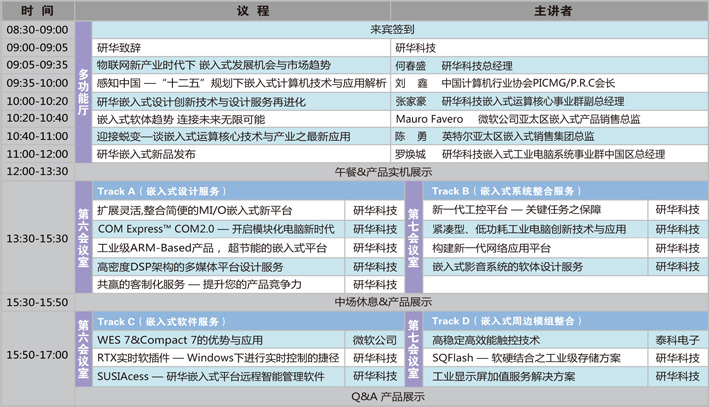Select speaker Mauro Favero cell
Viewport: 710px width, 407px height.
(x=549, y=119)
